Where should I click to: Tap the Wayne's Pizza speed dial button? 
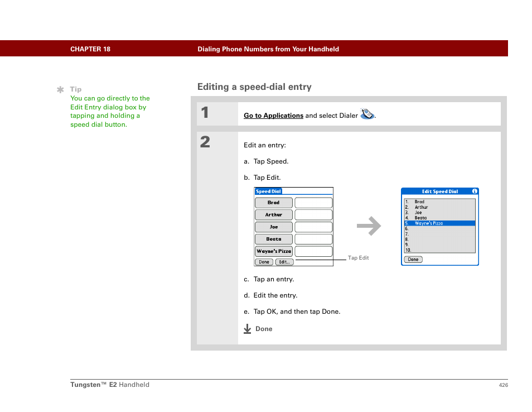(x=273, y=251)
